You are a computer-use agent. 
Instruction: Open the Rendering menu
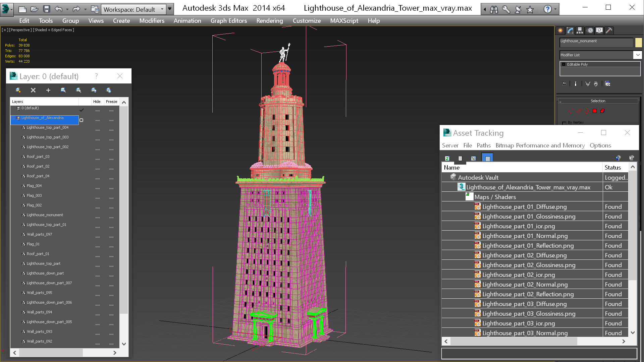(269, 20)
